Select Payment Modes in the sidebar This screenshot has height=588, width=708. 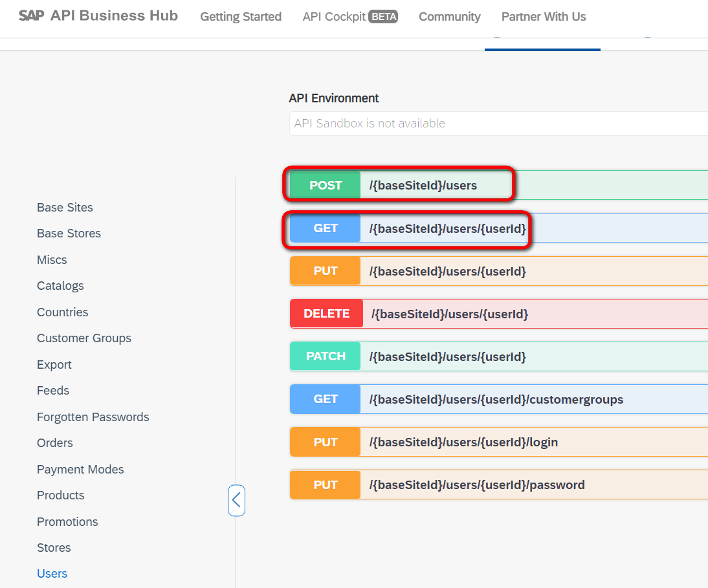80,470
